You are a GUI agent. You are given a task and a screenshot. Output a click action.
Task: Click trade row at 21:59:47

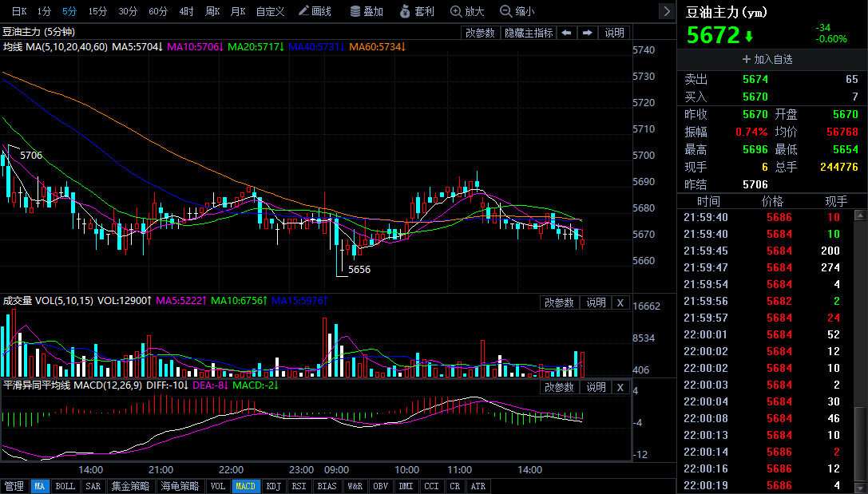click(x=765, y=267)
